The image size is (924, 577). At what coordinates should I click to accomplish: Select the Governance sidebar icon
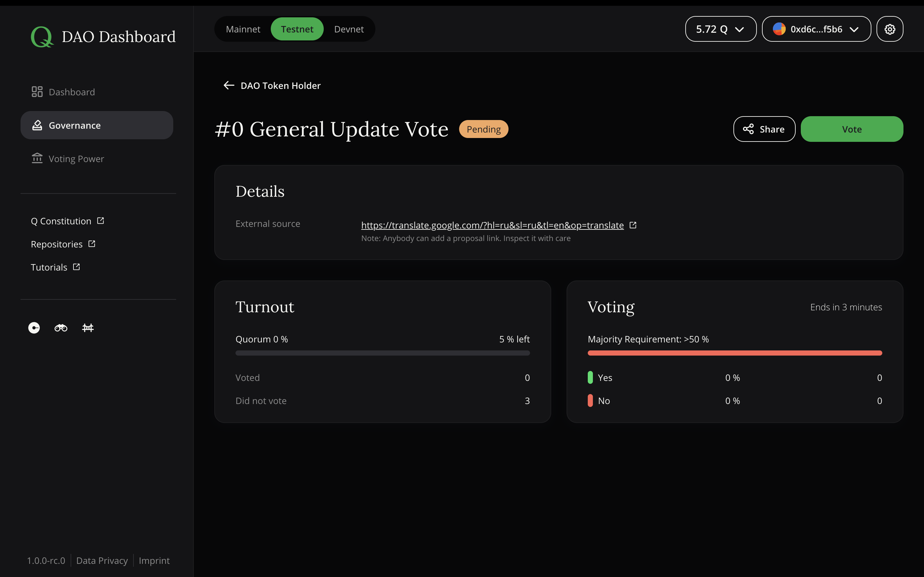[37, 125]
